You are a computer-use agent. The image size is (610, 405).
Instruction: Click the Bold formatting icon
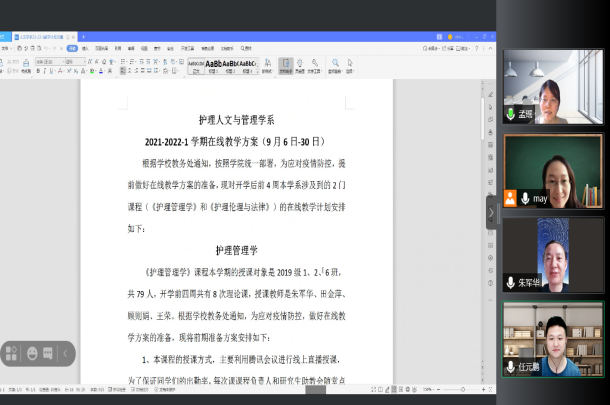39,72
